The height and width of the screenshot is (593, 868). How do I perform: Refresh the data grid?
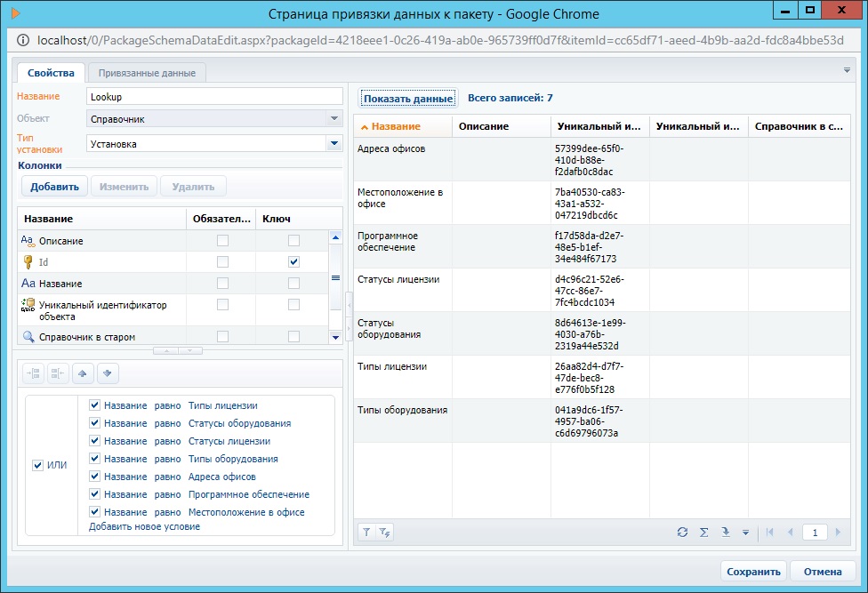tap(682, 533)
